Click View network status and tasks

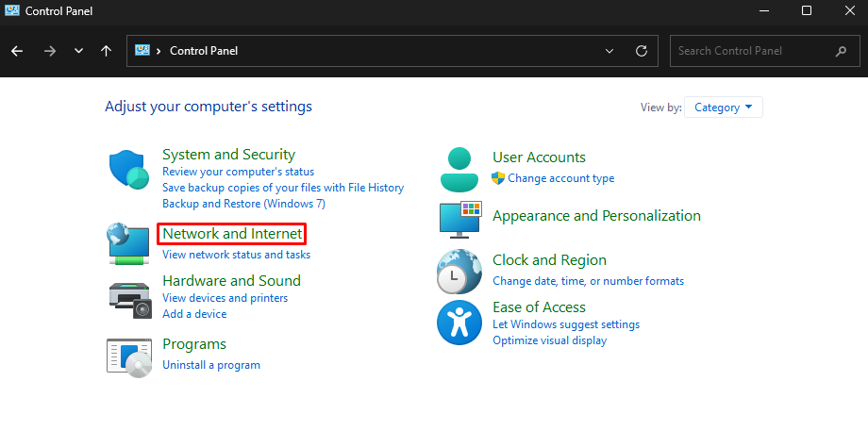pyautogui.click(x=237, y=255)
